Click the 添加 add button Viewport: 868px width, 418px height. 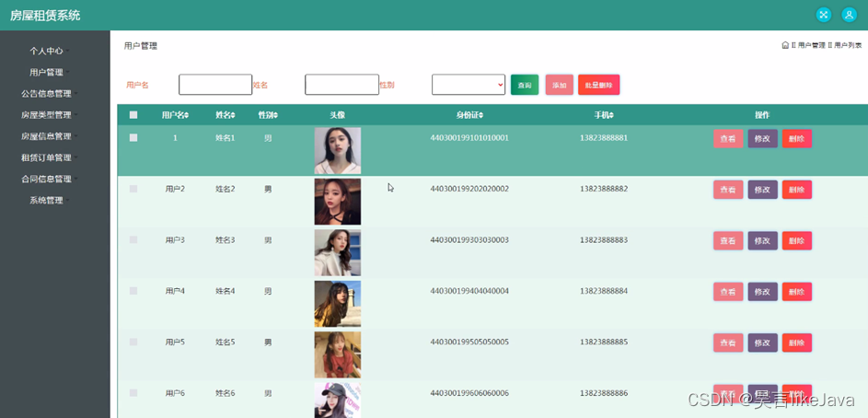pos(559,85)
